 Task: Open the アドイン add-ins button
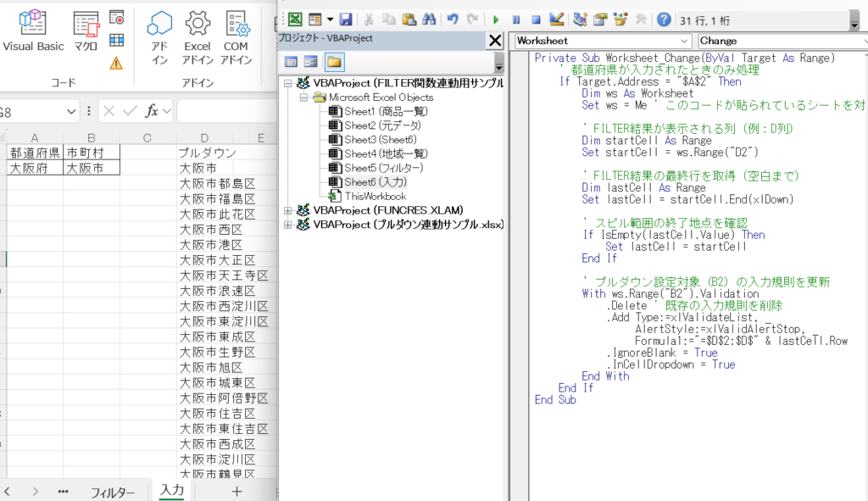[159, 37]
